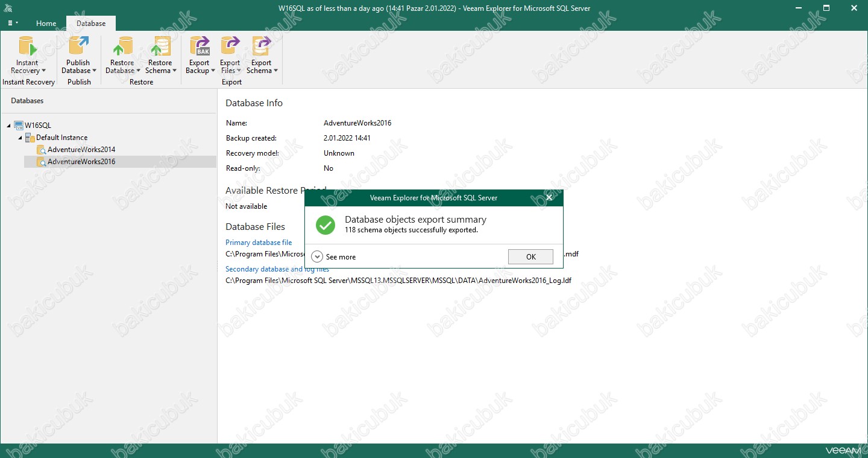
Task: Click the backup created value 2.01.2022 14:41
Action: coord(347,138)
